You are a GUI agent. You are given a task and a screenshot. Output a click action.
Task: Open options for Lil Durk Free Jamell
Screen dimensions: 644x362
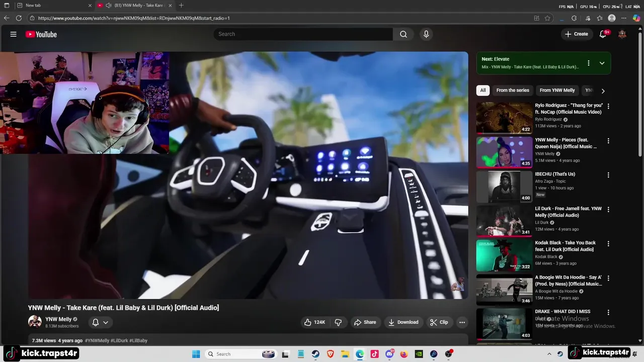coord(608,209)
